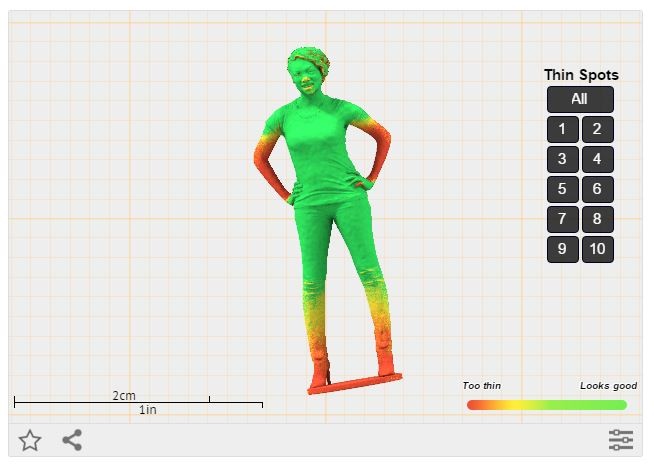Select thin spot 7
This screenshot has width=654, height=473.
coord(563,219)
